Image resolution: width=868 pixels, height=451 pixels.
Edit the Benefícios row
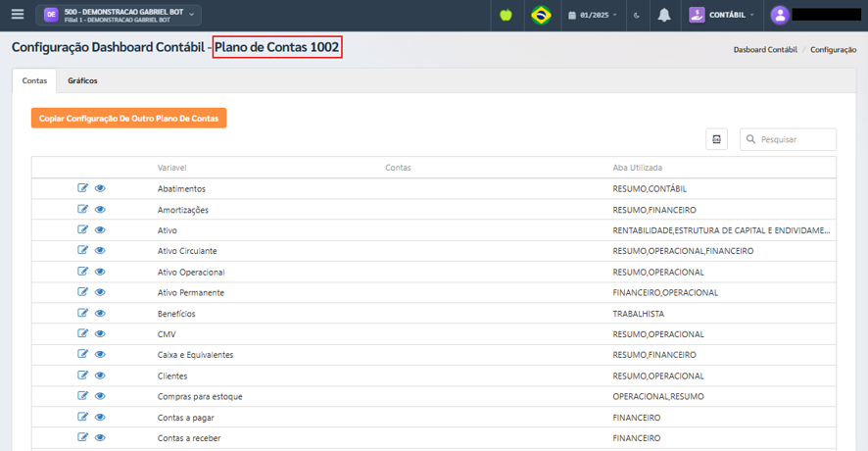[x=82, y=313]
